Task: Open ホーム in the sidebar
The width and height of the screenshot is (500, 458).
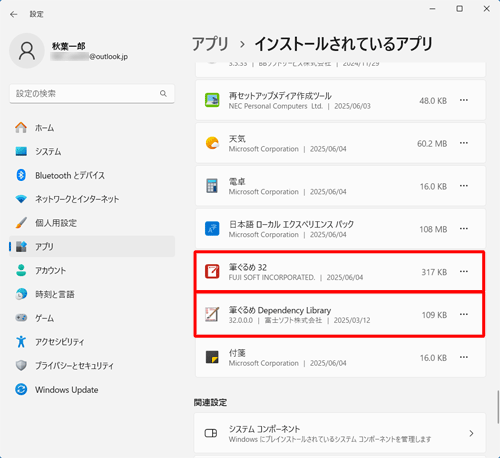Action: click(92, 128)
